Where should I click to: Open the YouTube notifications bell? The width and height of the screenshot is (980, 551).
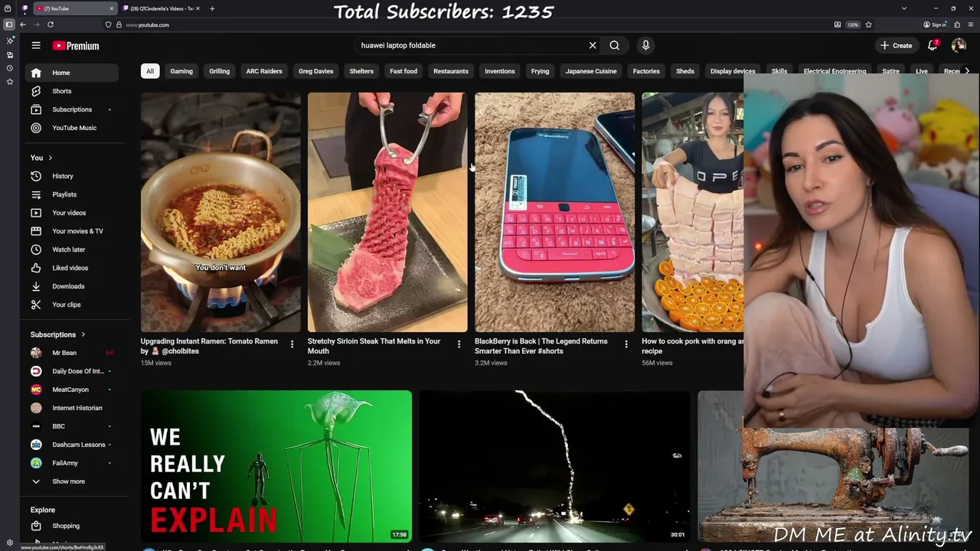(933, 45)
